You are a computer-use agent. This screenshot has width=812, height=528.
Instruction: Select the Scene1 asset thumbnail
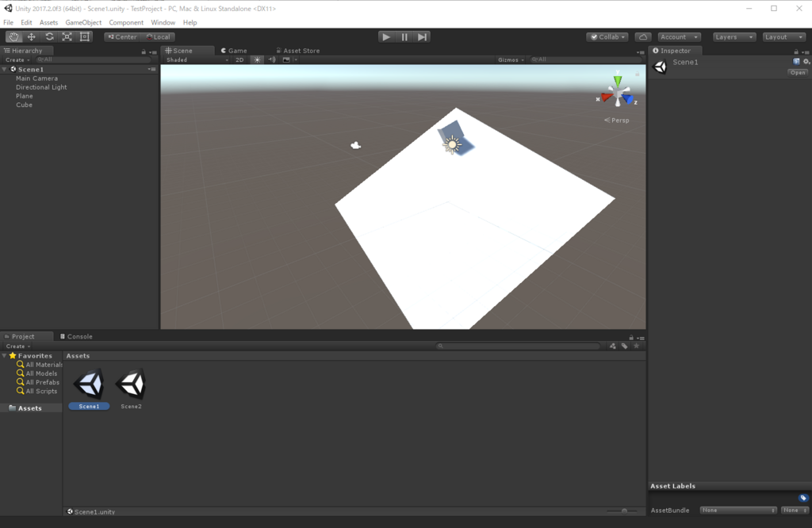[89, 385]
